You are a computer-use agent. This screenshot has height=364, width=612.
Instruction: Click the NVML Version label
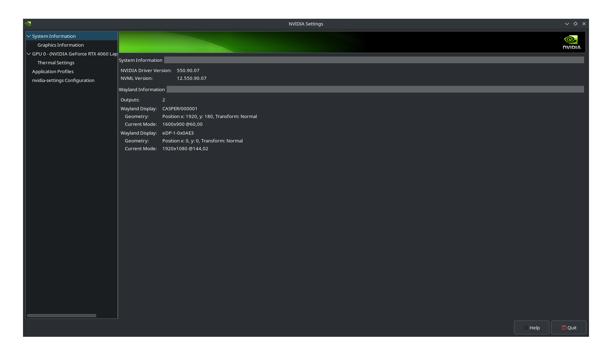pos(137,78)
